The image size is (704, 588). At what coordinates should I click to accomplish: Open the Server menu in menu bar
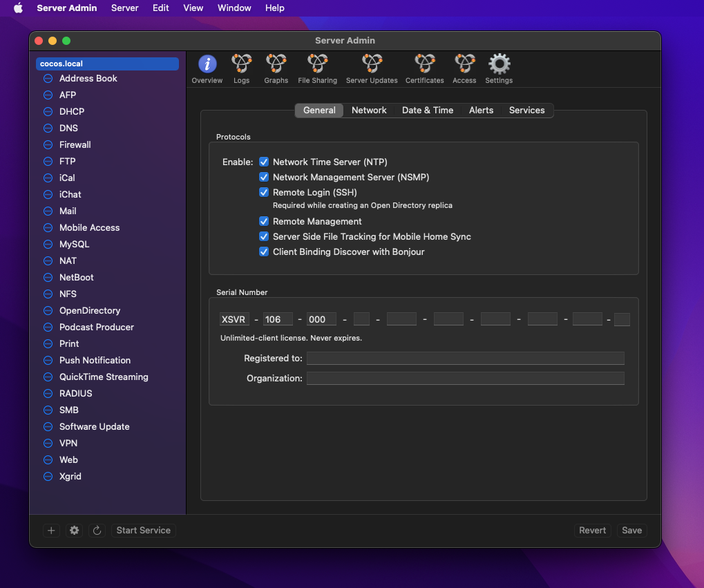[x=124, y=8]
